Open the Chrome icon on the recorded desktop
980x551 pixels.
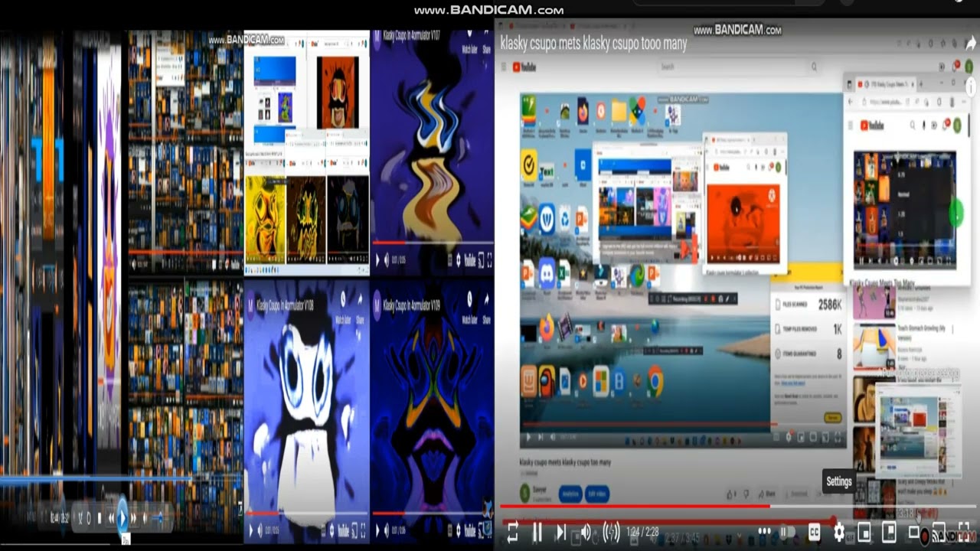pos(655,381)
